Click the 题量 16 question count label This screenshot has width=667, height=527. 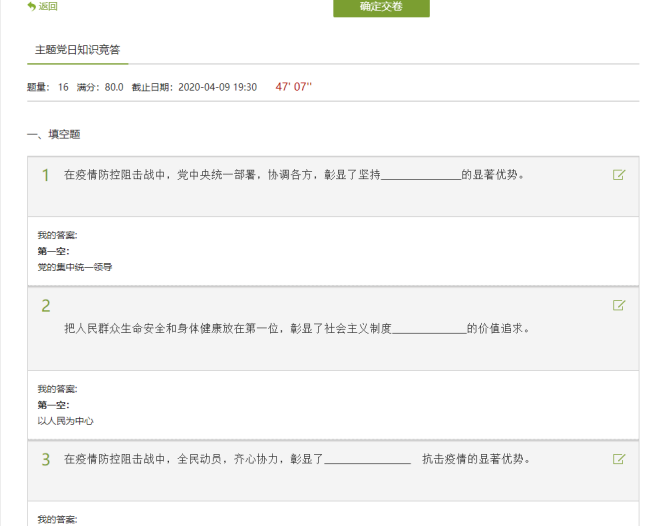(x=48, y=88)
